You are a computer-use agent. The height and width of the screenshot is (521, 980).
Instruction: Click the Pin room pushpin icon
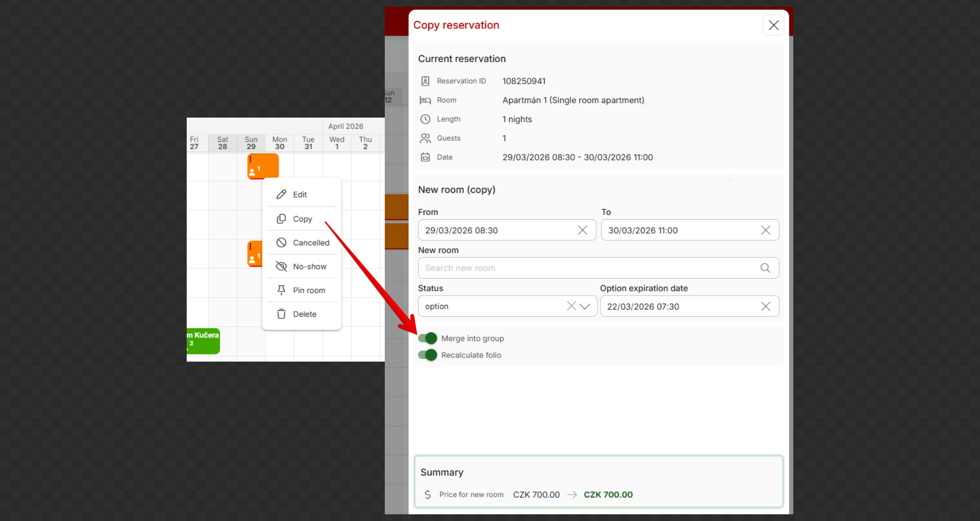click(281, 290)
